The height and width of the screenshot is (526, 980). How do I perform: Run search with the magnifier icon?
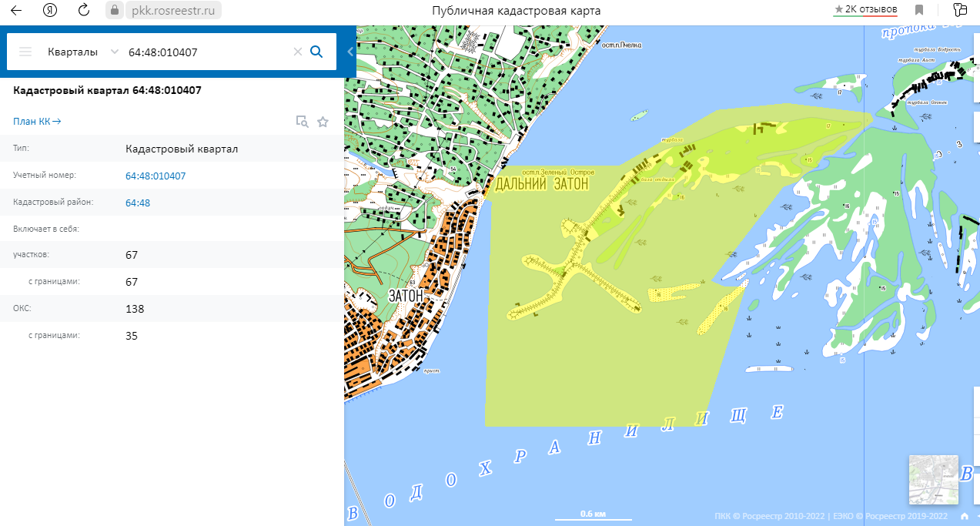click(316, 52)
